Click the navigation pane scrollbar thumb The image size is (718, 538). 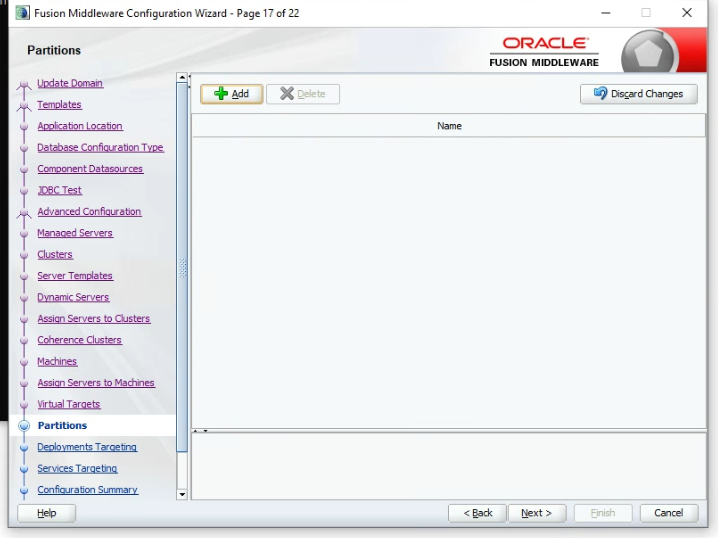[182, 267]
